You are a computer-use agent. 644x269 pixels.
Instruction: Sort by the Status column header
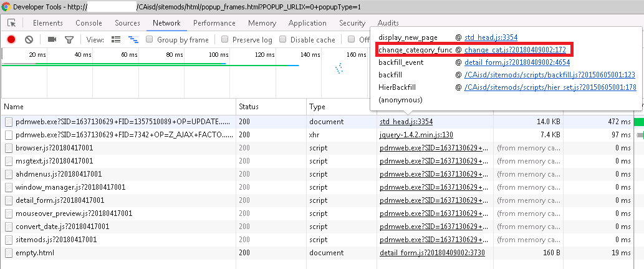[249, 107]
